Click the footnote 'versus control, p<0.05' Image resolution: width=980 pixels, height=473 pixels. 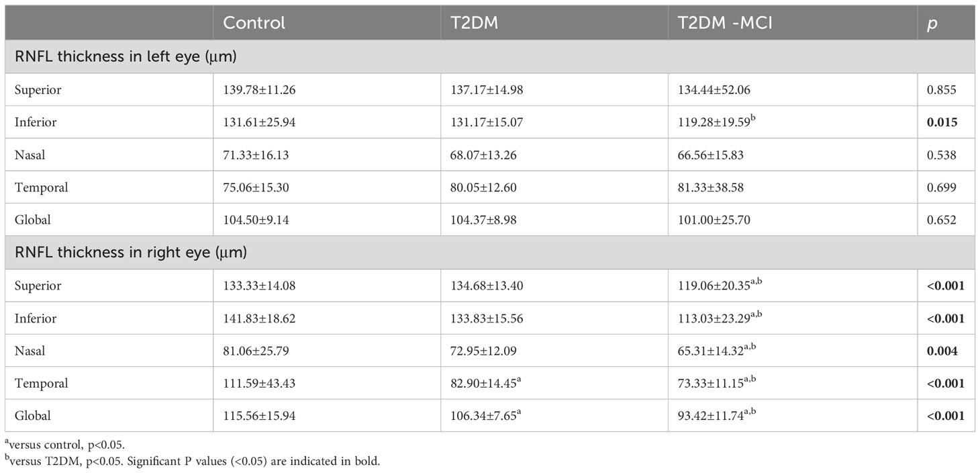pos(64,445)
